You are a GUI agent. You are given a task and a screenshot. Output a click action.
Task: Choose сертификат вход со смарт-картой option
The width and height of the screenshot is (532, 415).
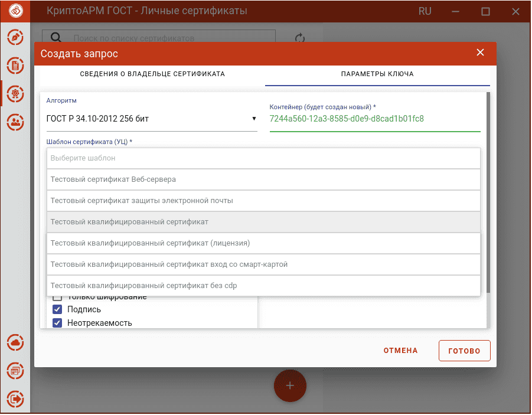tap(263, 264)
